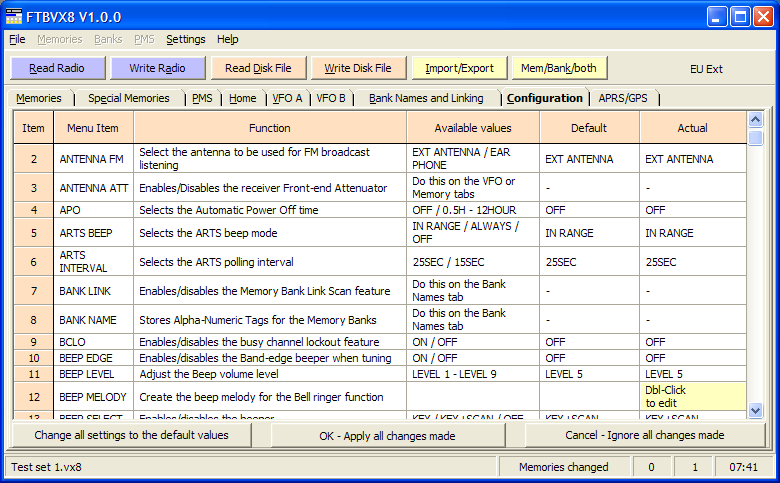This screenshot has height=483, width=780.
Task: Open the Import/Export function
Action: tap(459, 68)
